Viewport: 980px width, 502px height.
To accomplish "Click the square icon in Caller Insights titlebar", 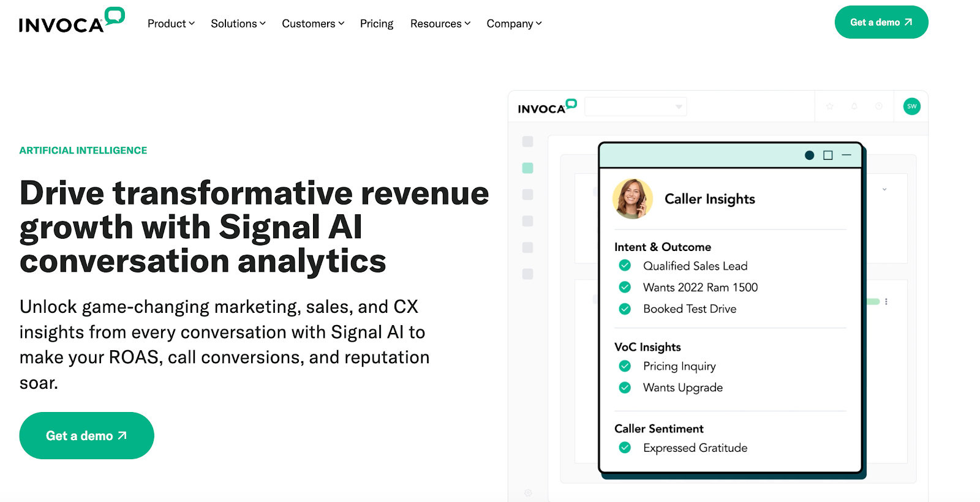I will 828,155.
